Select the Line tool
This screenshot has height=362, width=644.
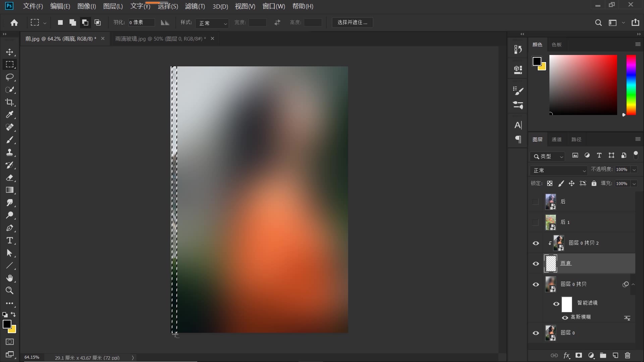click(10, 265)
